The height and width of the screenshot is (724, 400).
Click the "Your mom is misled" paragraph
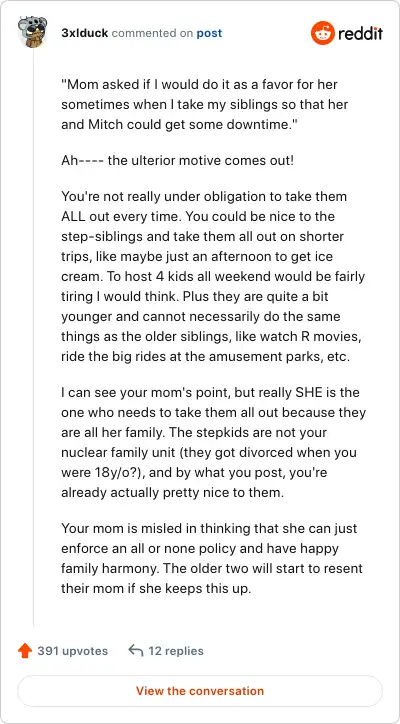pos(212,559)
